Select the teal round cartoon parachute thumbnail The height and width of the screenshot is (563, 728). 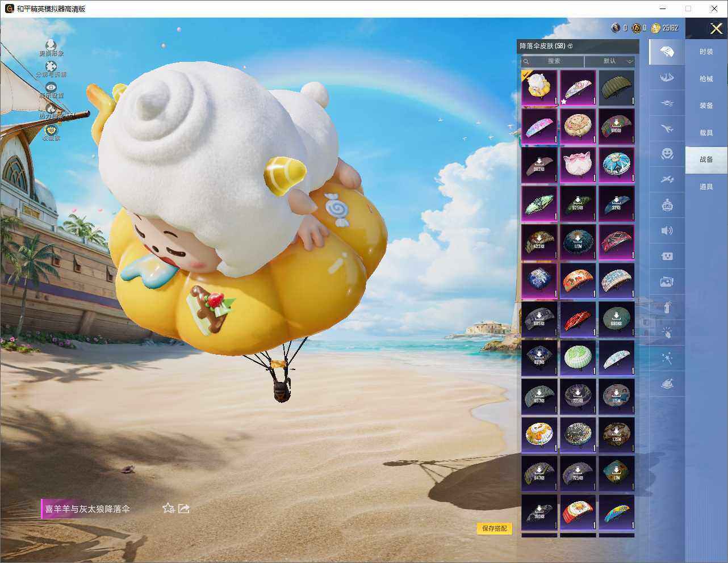617,165
